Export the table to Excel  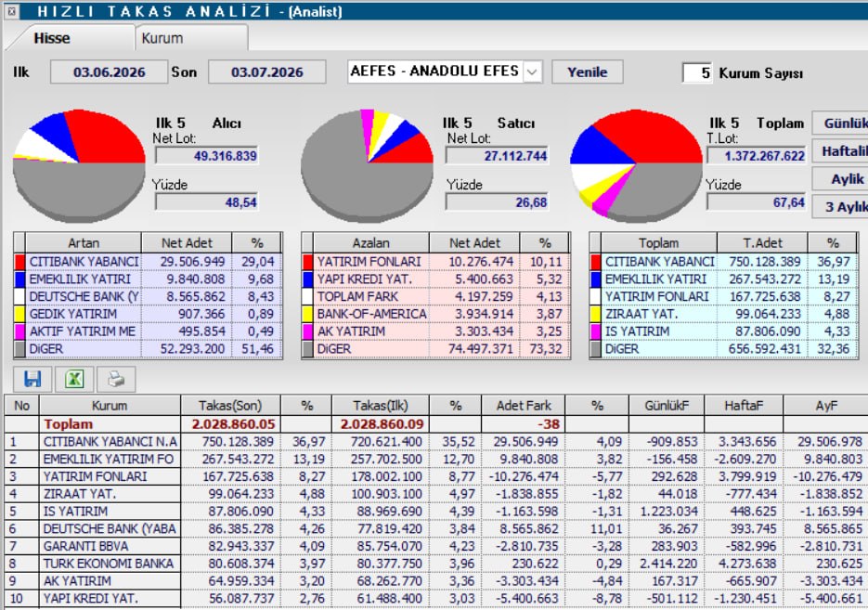pos(74,379)
